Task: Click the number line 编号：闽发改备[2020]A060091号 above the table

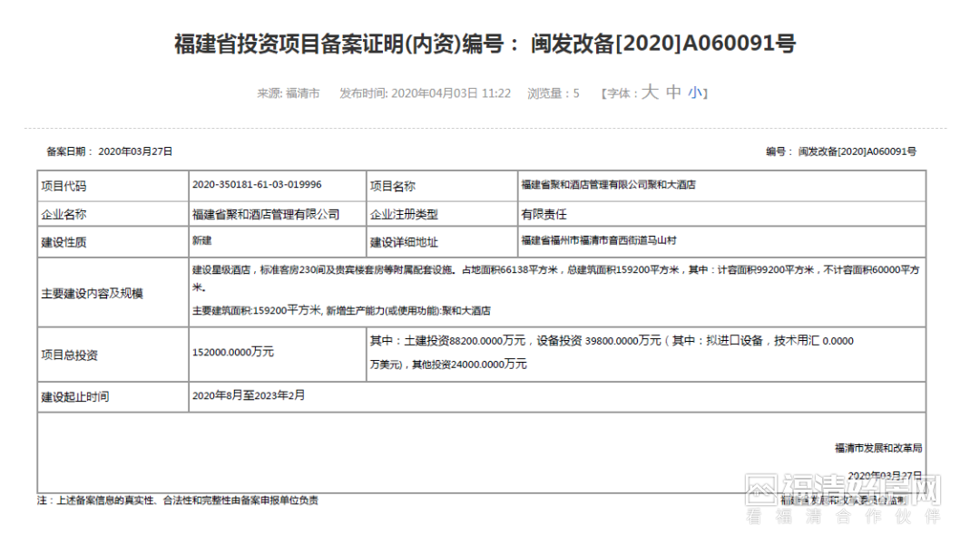Action: click(841, 151)
